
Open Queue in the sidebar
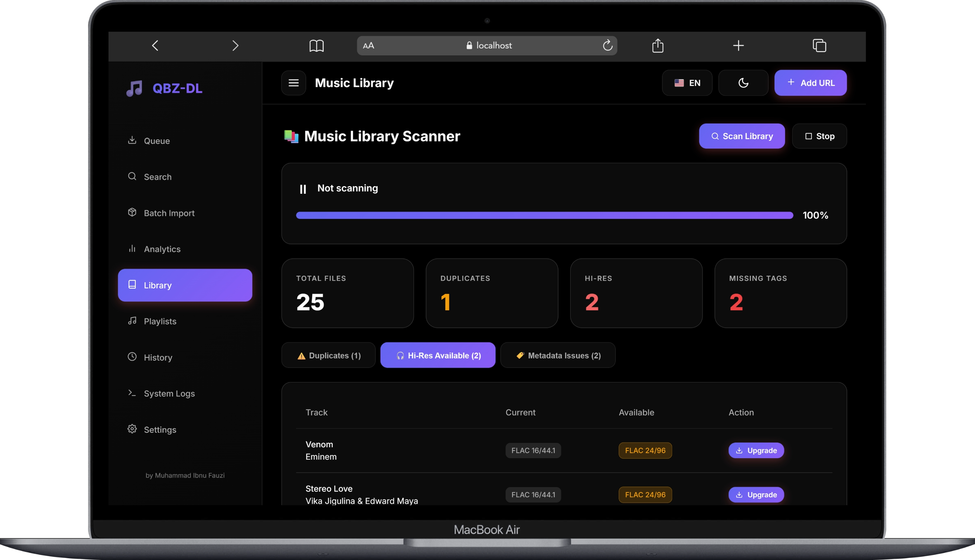pos(185,141)
